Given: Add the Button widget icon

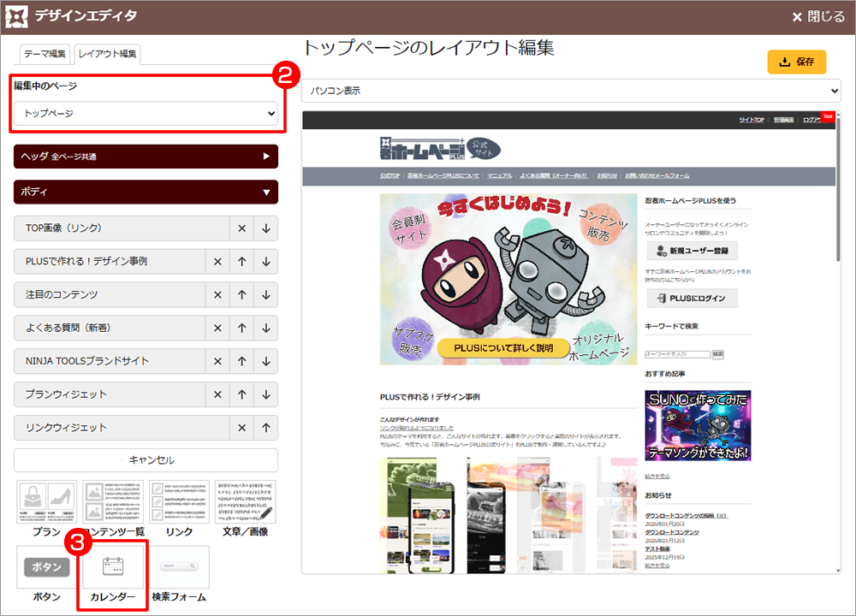Looking at the screenshot, I should click(46, 566).
